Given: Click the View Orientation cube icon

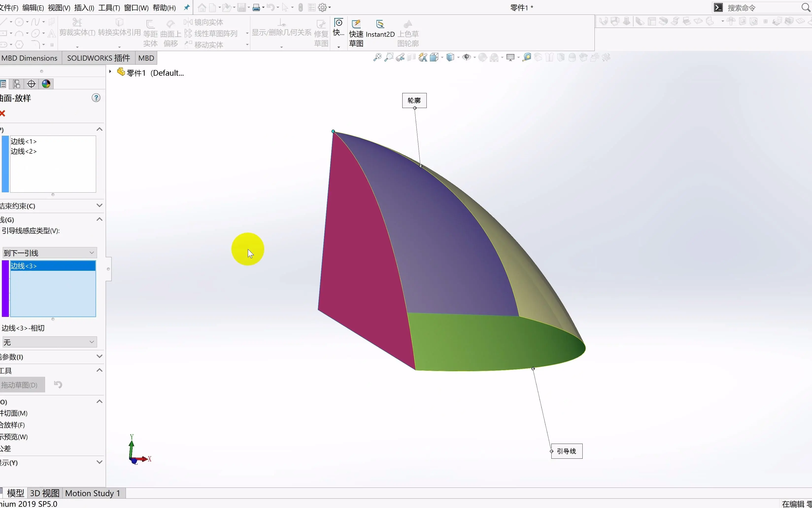Looking at the screenshot, I should [x=435, y=57].
